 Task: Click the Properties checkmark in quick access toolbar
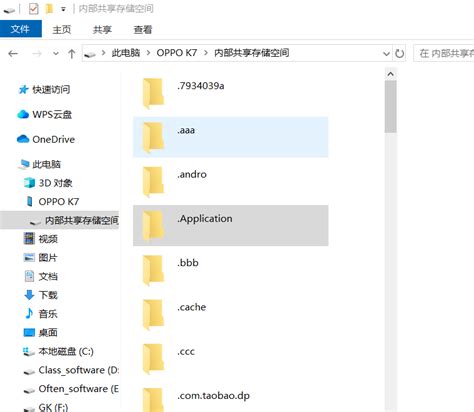(33, 9)
